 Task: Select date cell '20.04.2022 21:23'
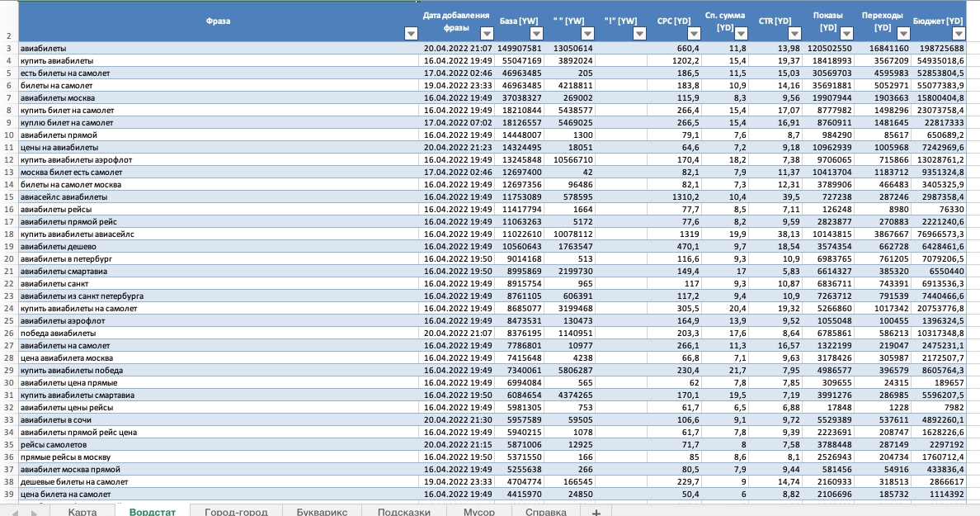point(457,148)
